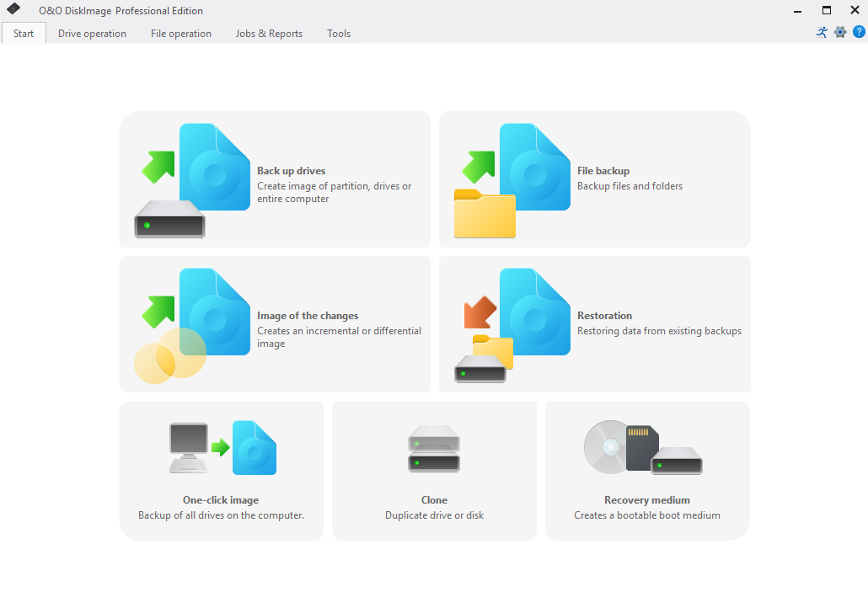
Task: Open settings via the gear icon
Action: 840,32
